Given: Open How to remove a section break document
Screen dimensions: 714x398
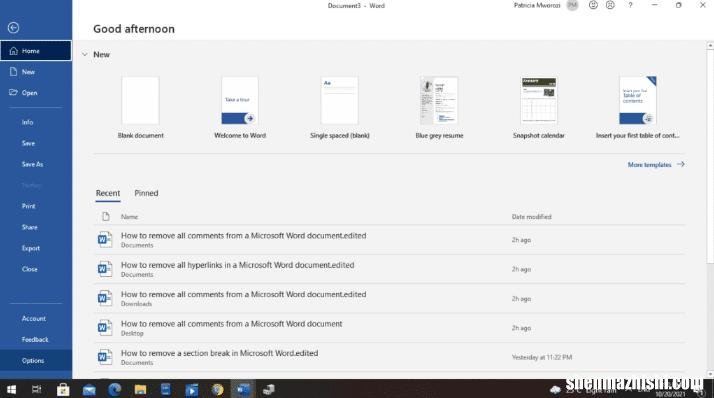Looking at the screenshot, I should pyautogui.click(x=390, y=357).
